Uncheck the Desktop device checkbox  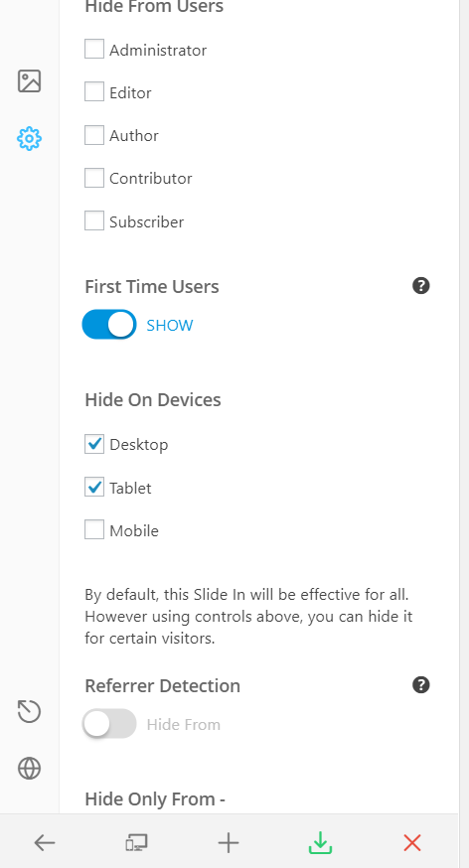tap(94, 443)
